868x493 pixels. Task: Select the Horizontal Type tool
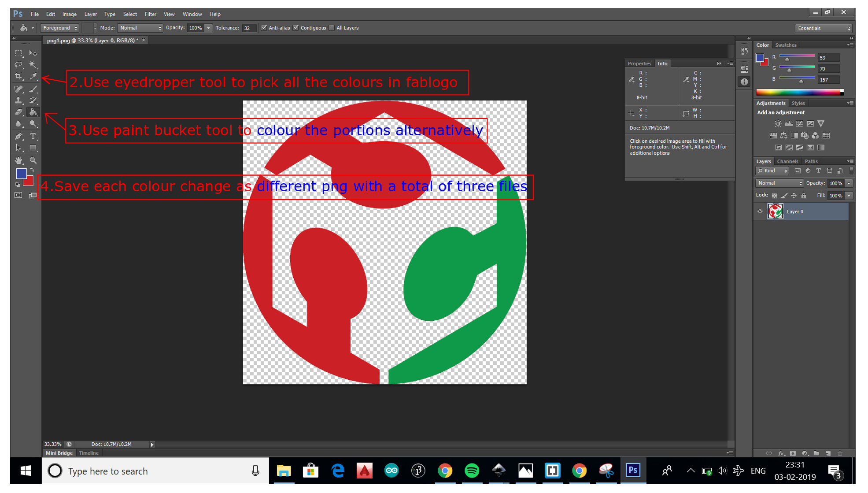[x=33, y=136]
